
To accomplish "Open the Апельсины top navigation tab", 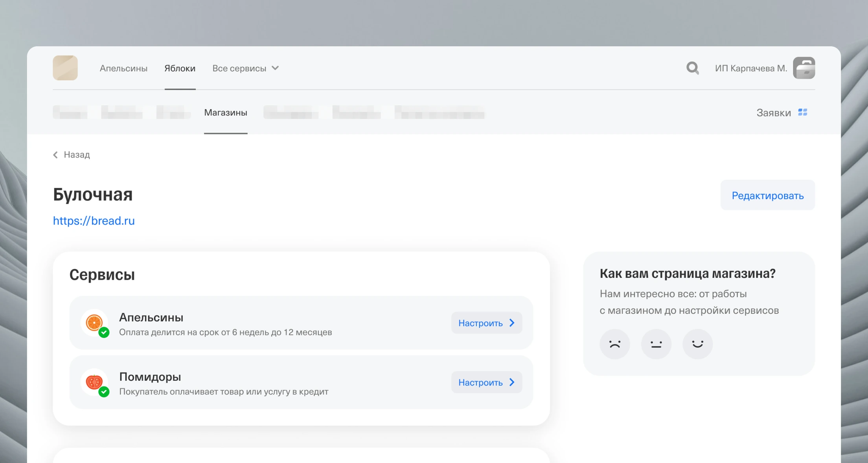I will pos(123,68).
